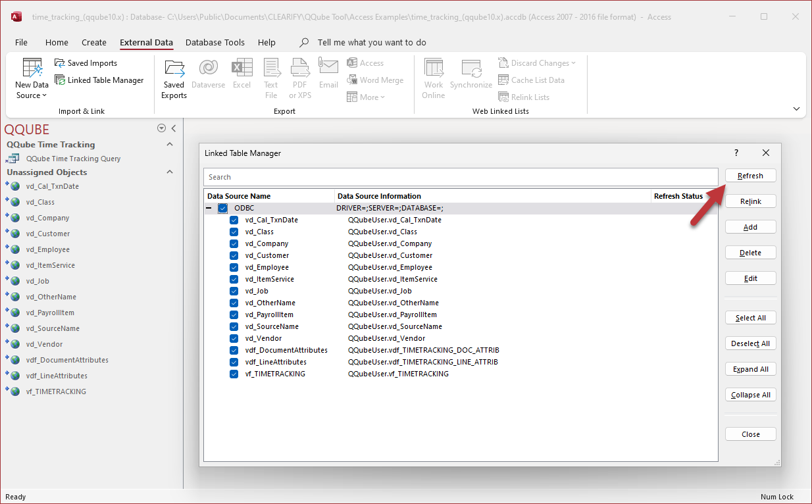Switch to the Help tab

coord(266,42)
